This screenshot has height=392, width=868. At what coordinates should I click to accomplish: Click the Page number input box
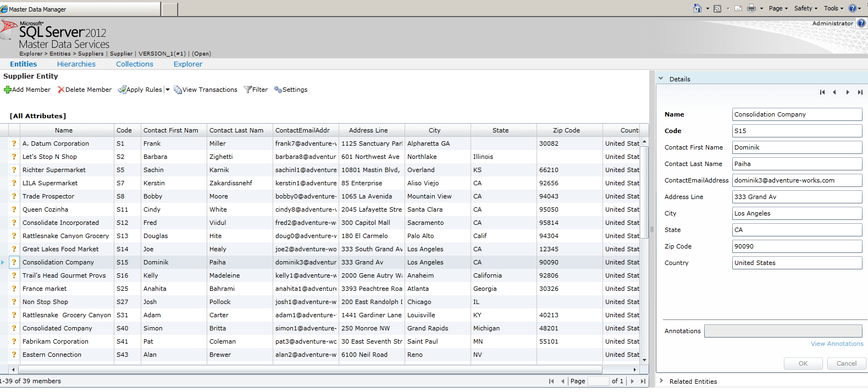click(x=599, y=381)
